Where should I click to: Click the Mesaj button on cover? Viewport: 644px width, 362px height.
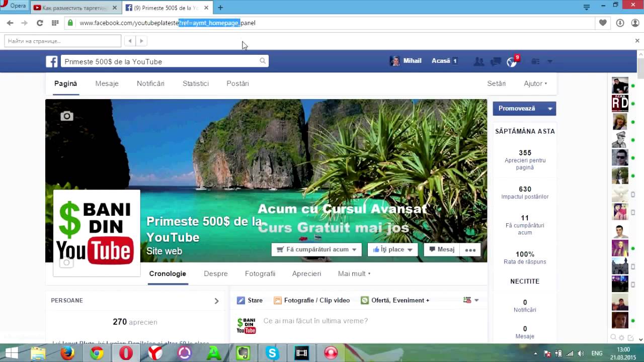point(442,249)
